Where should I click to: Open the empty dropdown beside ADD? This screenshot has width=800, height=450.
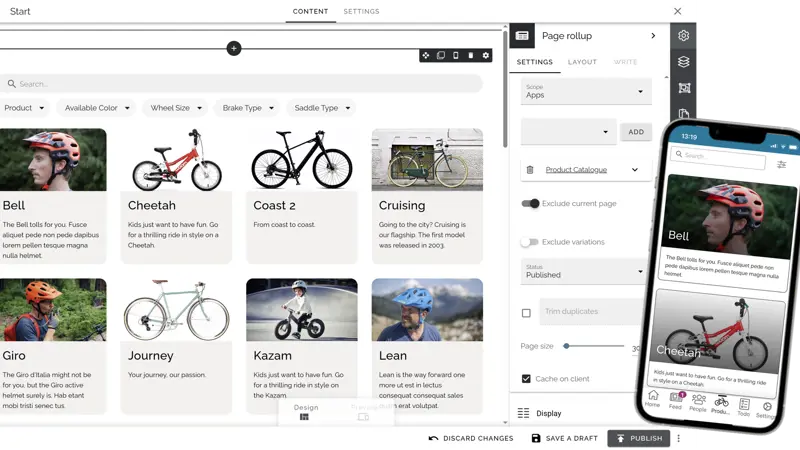(x=568, y=132)
